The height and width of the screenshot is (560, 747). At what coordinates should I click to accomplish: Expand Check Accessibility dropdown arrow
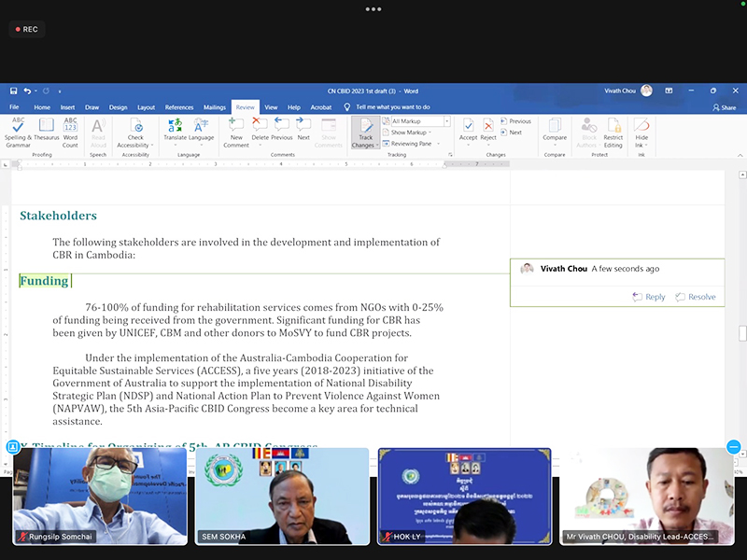(152, 146)
